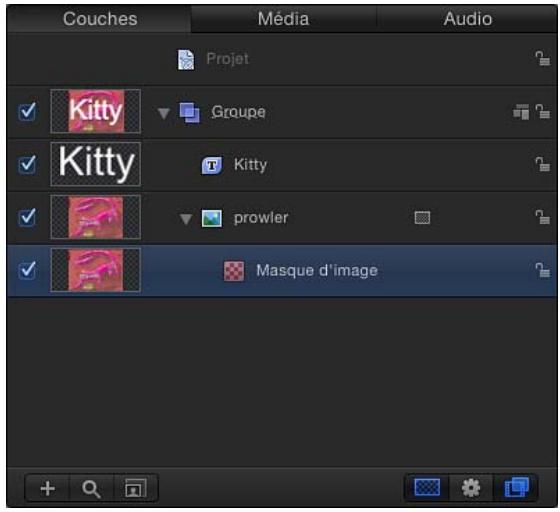Select the prowler layer name
The image size is (560, 512).
point(261,218)
